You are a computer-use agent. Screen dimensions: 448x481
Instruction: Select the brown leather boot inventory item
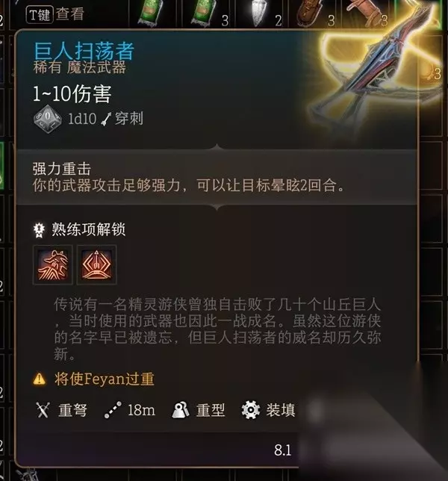311,13
